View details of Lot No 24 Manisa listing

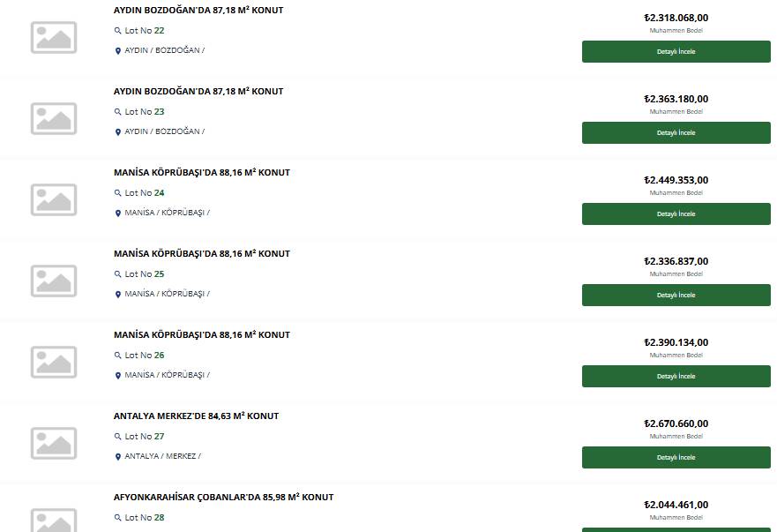676,214
